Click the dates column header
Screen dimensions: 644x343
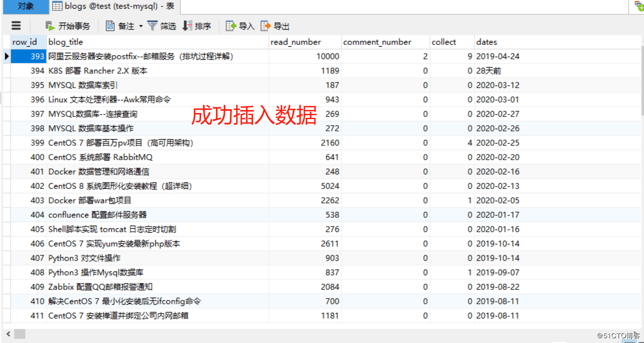[x=486, y=42]
